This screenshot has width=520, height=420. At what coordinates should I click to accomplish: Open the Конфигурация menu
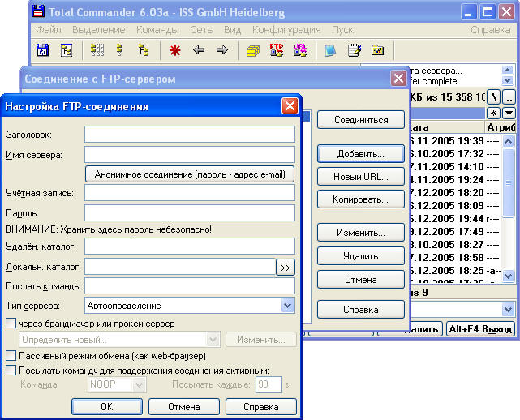286,30
